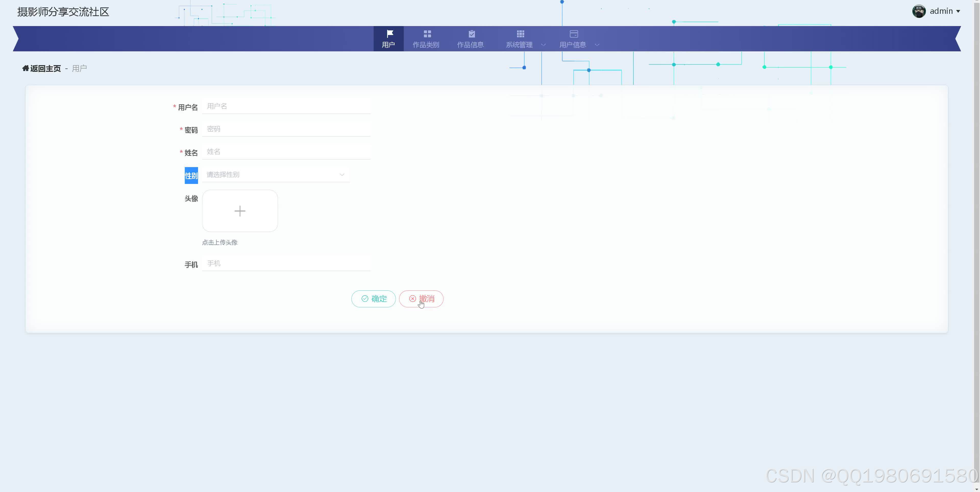Screen dimensions: 980x492
Task: Click the flag icon above 用户
Action: 389,33
